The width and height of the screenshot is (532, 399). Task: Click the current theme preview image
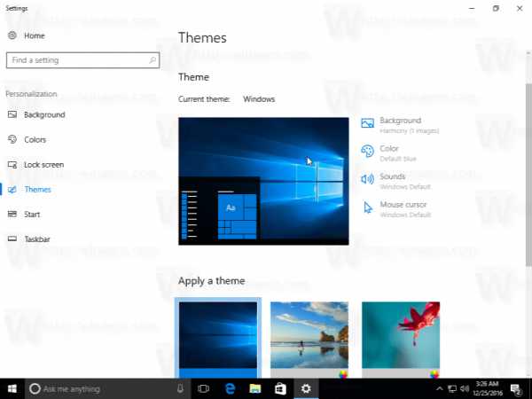pyautogui.click(x=263, y=181)
